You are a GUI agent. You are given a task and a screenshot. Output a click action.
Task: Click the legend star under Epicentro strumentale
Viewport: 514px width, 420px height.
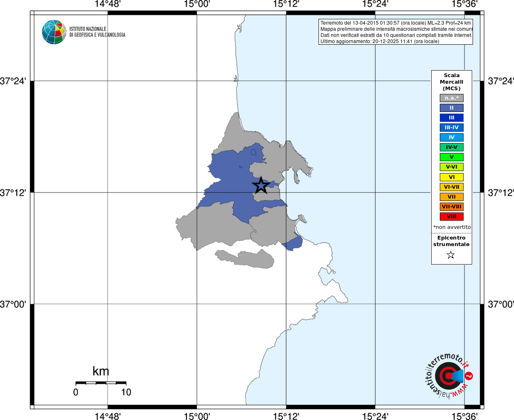click(451, 255)
